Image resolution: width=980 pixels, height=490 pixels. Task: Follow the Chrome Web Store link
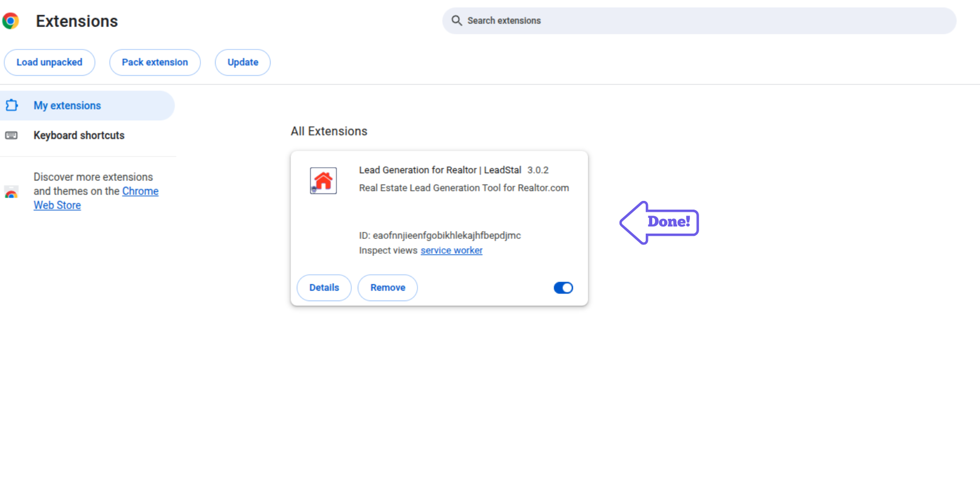click(x=140, y=191)
